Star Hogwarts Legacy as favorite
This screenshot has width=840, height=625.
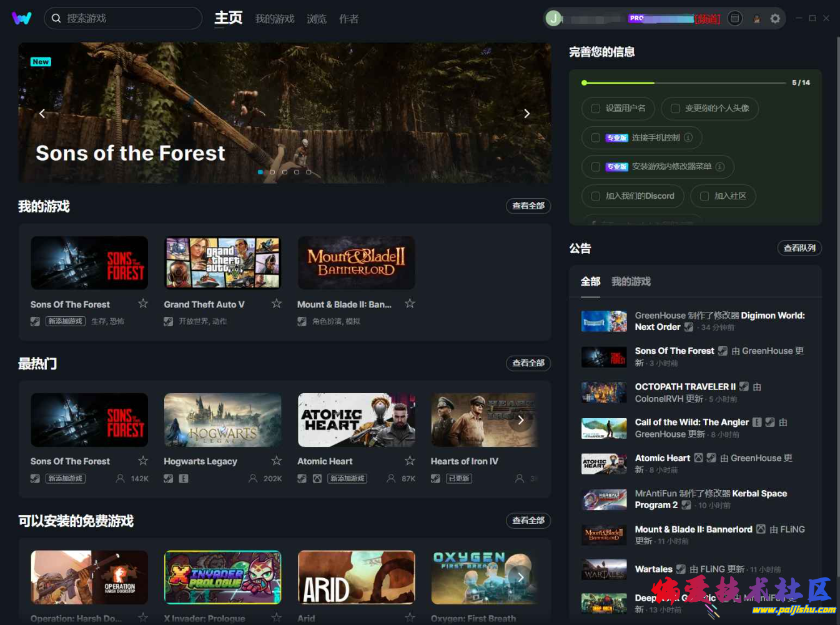tap(277, 461)
